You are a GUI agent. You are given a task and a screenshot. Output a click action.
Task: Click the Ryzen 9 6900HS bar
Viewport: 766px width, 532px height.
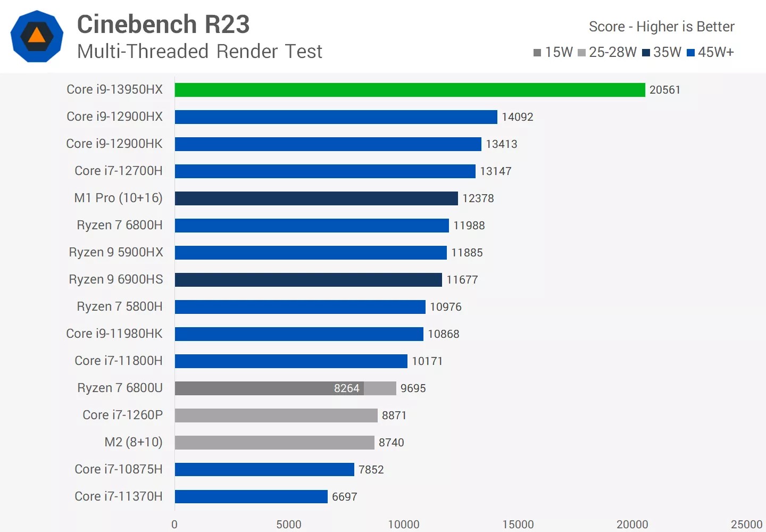(308, 280)
